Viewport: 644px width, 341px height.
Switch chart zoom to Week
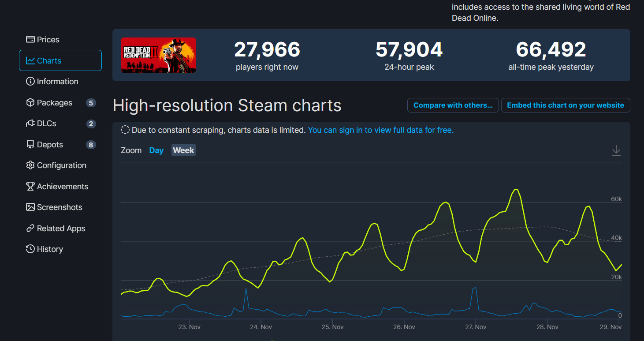click(183, 150)
